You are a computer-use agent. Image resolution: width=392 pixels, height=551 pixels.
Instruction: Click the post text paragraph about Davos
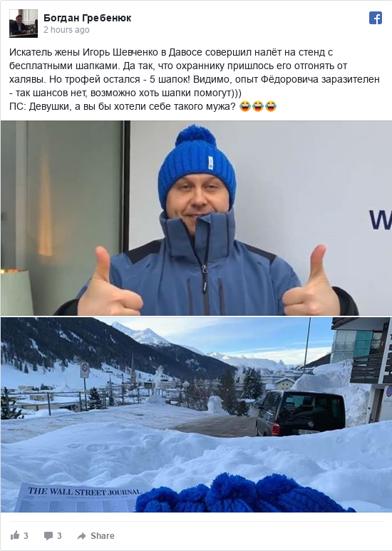click(195, 73)
